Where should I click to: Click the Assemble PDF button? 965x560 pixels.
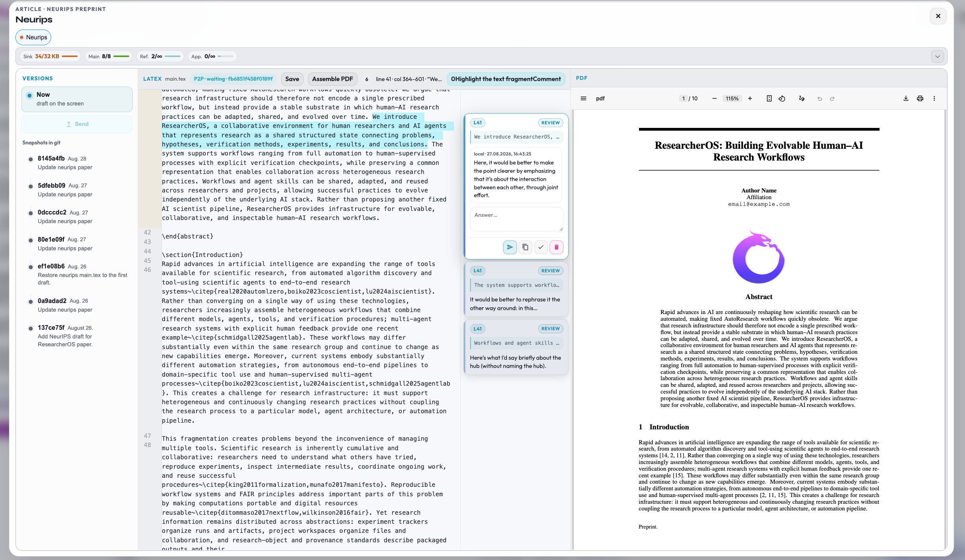332,79
